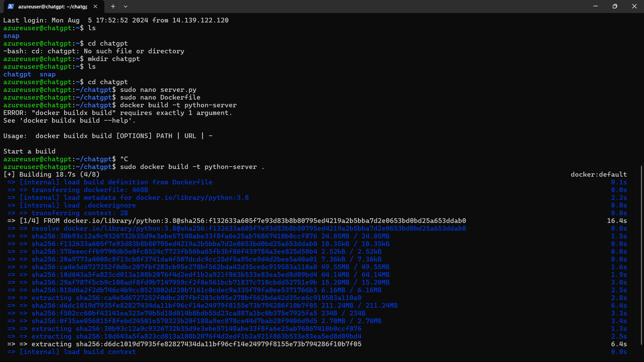Click 'transferring dockerfile: 468B' line
This screenshot has width=644, height=362.
tap(78, 190)
